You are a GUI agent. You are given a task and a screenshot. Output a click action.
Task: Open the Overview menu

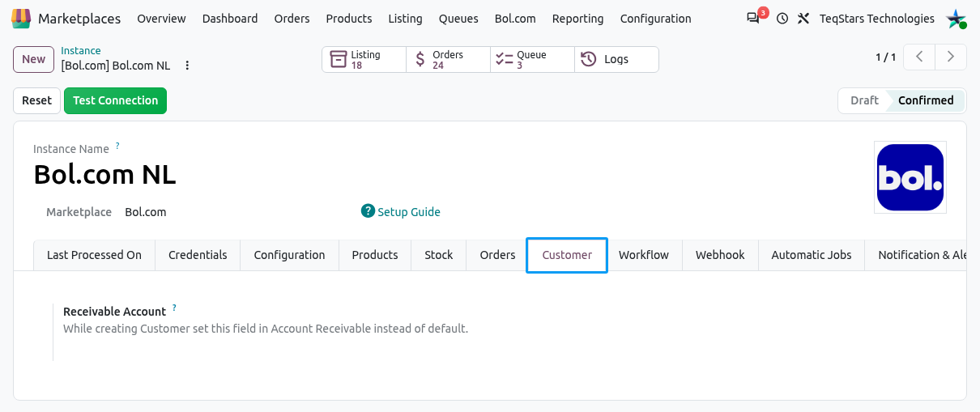(161, 19)
